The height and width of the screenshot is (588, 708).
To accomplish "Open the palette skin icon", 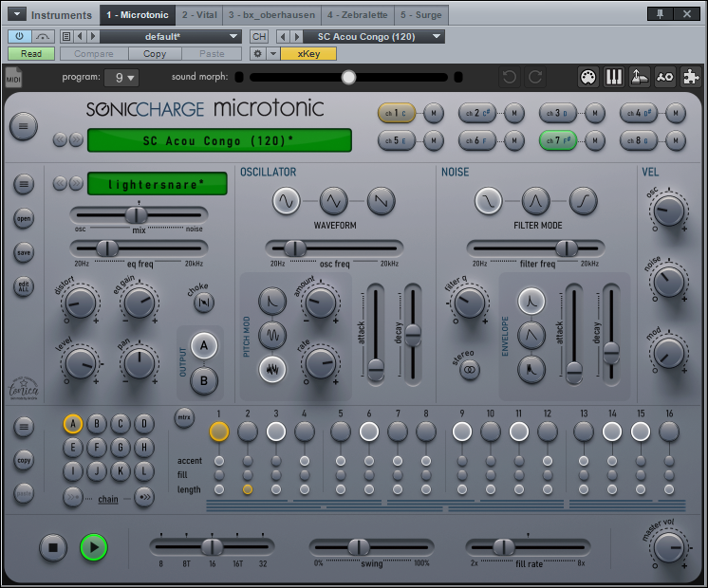I will pos(587,77).
